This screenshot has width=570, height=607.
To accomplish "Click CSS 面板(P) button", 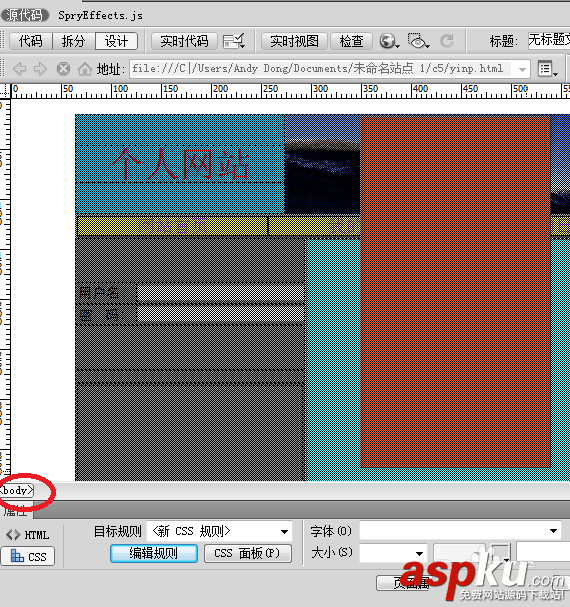I will pyautogui.click(x=248, y=553).
